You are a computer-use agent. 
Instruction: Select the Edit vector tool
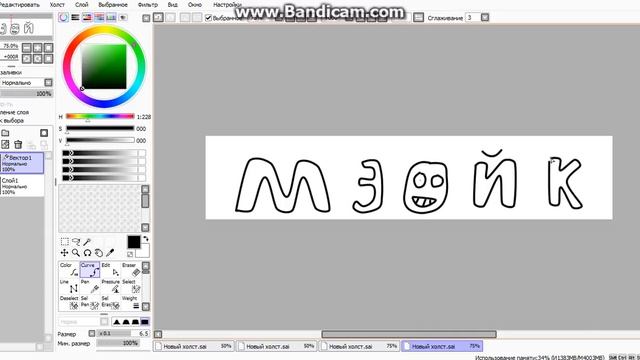pyautogui.click(x=111, y=269)
